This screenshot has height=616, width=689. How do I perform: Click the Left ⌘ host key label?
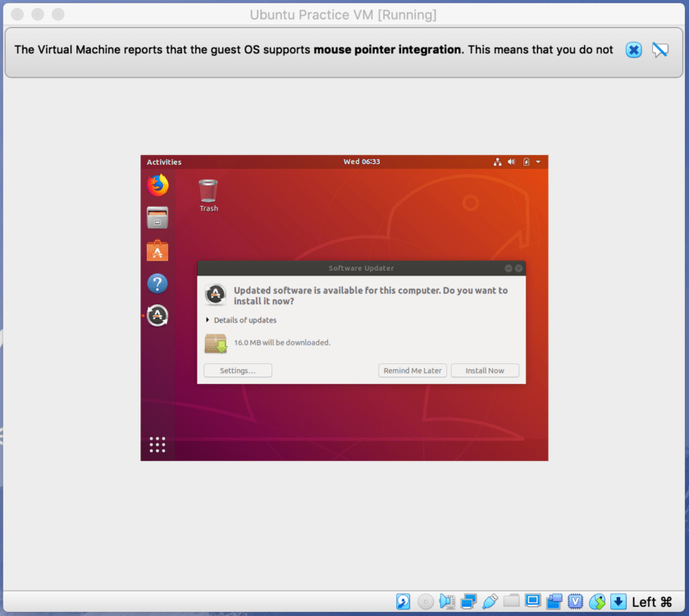coord(652,602)
